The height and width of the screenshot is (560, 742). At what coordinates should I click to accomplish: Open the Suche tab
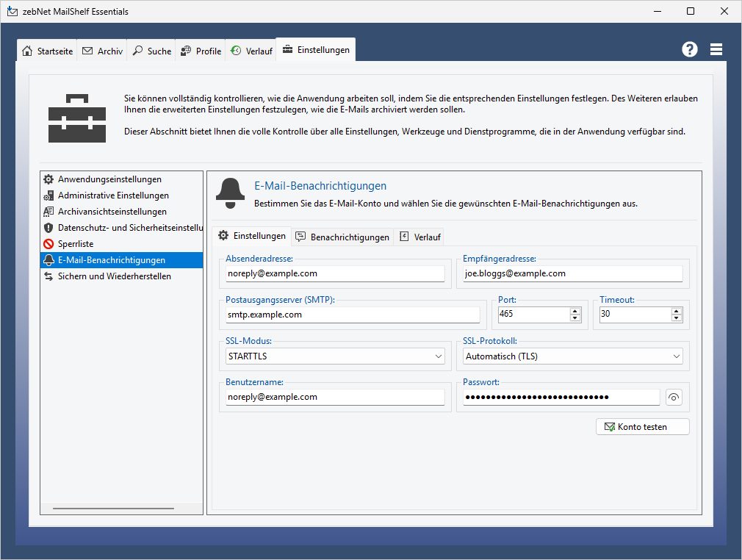(151, 51)
